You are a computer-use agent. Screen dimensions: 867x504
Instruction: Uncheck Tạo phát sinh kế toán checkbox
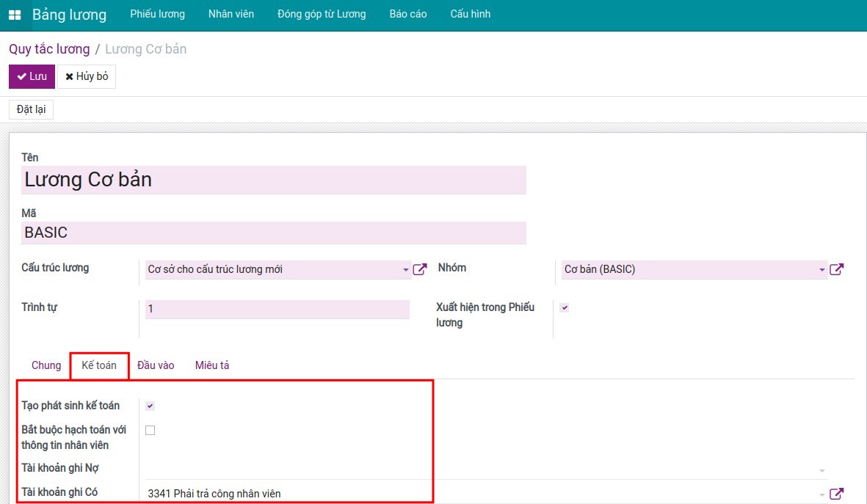pyautogui.click(x=150, y=406)
